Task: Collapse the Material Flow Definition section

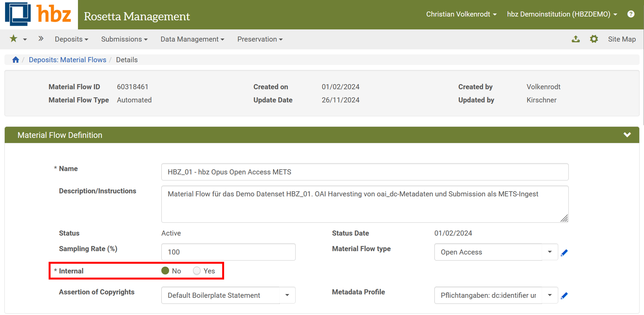Action: (627, 135)
